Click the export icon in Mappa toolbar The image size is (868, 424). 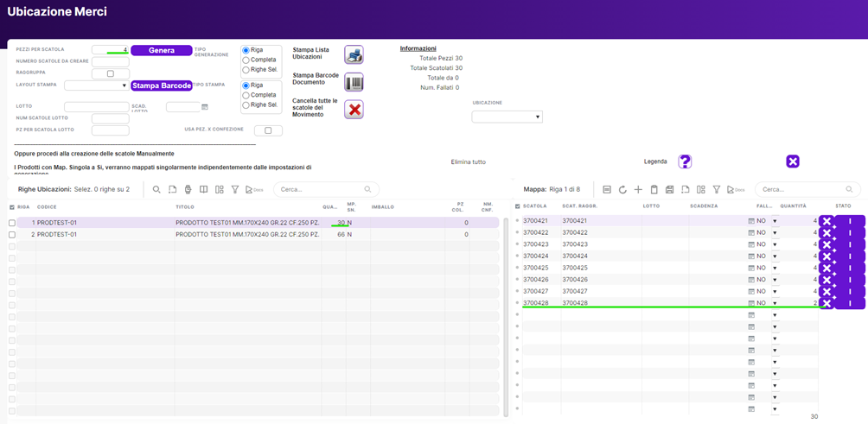click(686, 190)
